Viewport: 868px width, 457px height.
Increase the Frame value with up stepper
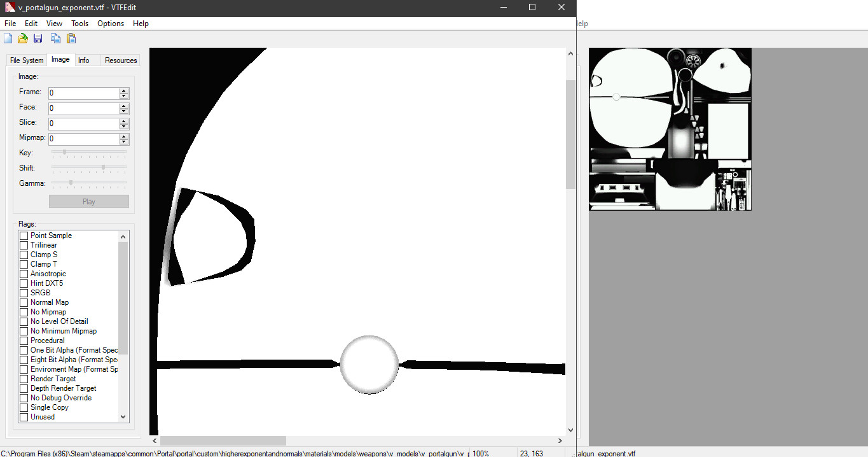click(x=124, y=90)
